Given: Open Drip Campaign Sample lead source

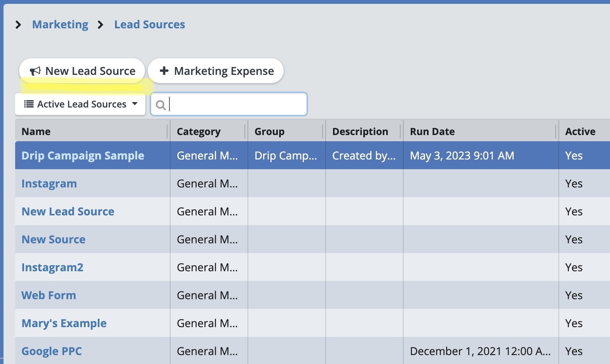Looking at the screenshot, I should (x=83, y=156).
